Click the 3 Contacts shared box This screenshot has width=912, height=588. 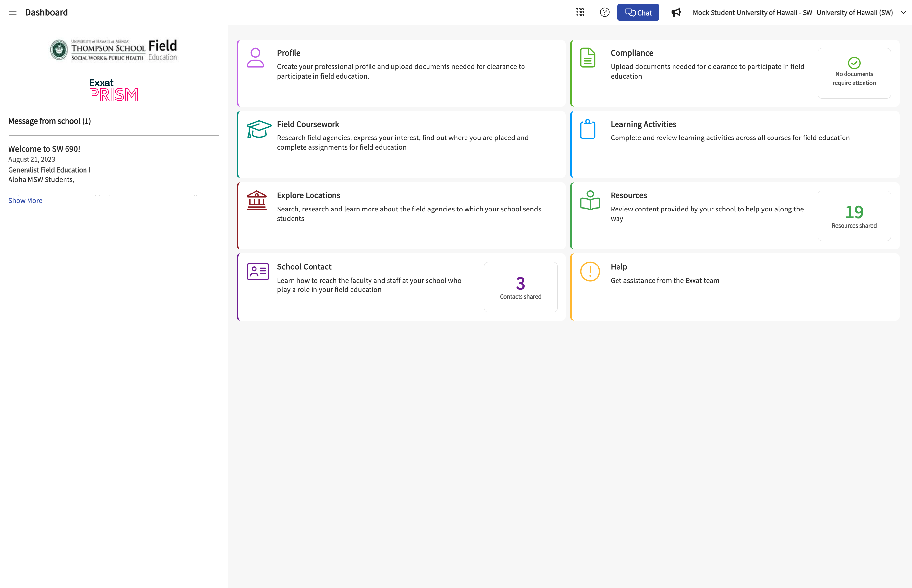521,287
